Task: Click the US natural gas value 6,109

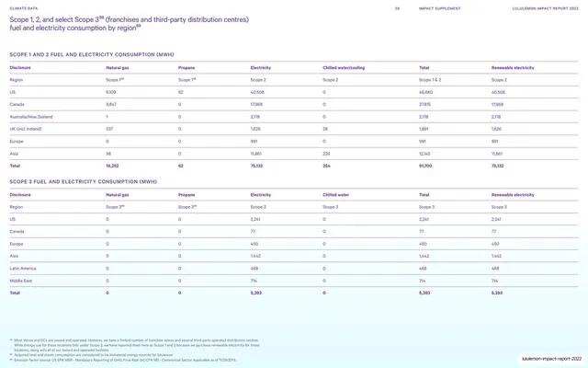Action: (x=111, y=92)
